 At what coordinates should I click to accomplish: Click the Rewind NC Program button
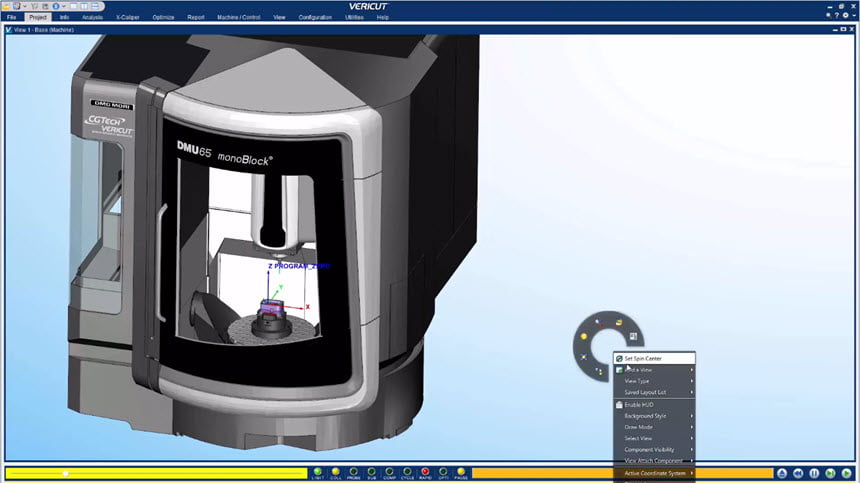[x=798, y=473]
